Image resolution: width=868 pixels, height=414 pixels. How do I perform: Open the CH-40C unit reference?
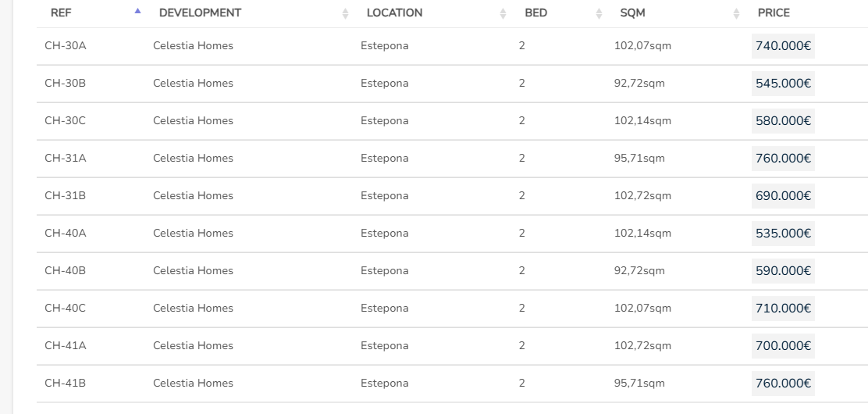tap(65, 309)
